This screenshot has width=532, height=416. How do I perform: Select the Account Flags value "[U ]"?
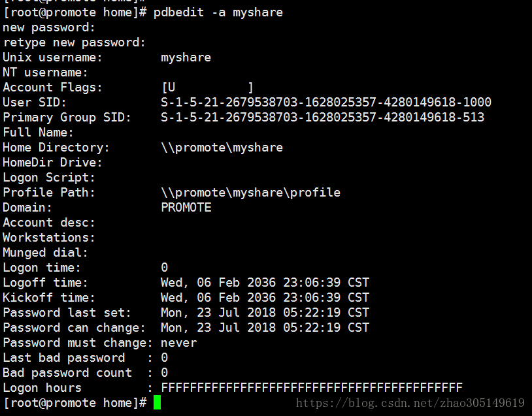[x=208, y=88]
